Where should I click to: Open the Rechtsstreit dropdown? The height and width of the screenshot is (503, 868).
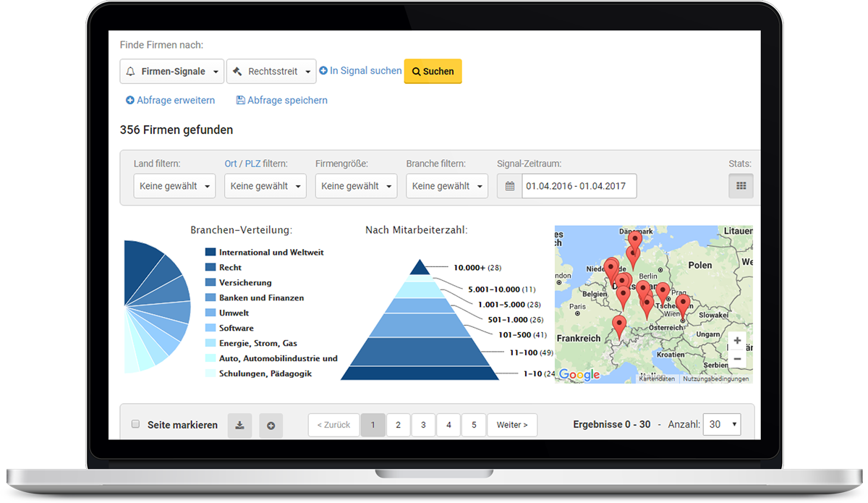coord(271,72)
